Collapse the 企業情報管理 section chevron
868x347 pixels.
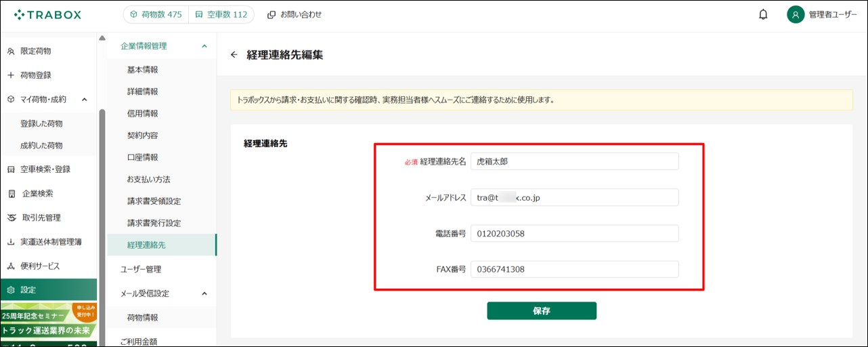[x=204, y=46]
